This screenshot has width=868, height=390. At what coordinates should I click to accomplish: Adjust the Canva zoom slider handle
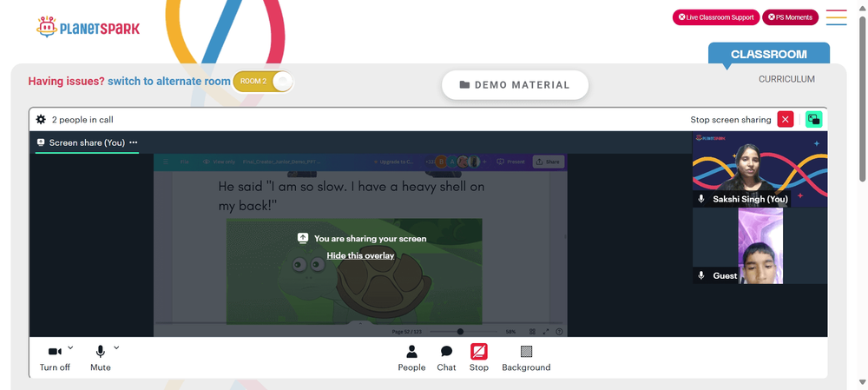[460, 331]
